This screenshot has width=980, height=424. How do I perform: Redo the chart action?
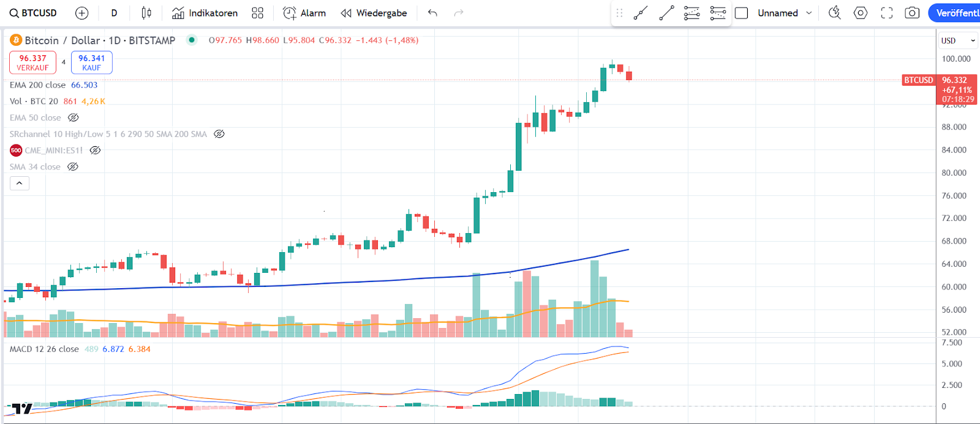click(x=459, y=13)
